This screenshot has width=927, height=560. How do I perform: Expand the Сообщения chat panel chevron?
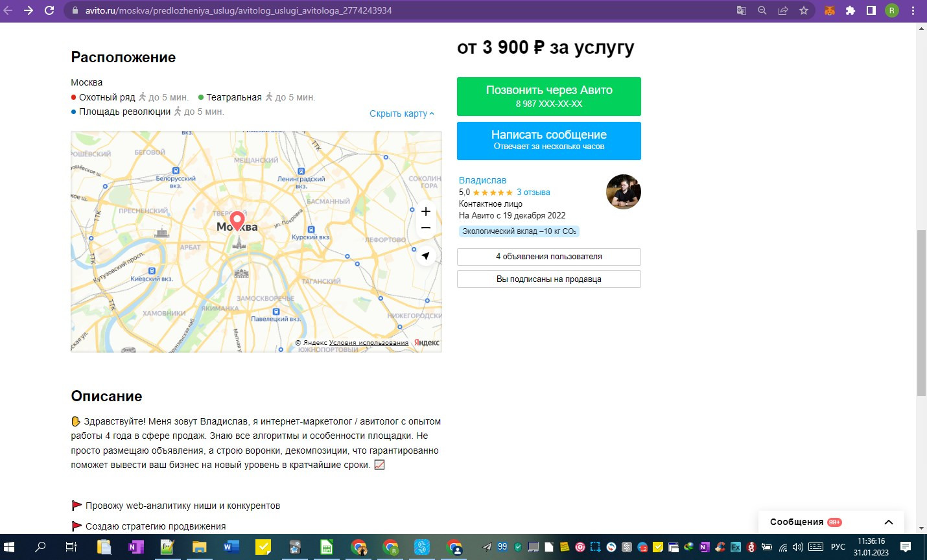889,522
